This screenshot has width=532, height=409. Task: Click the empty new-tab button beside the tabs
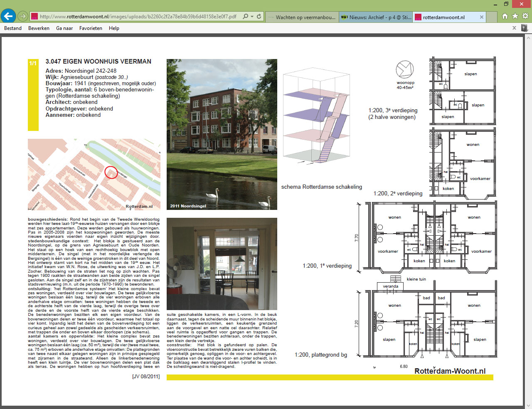click(492, 17)
